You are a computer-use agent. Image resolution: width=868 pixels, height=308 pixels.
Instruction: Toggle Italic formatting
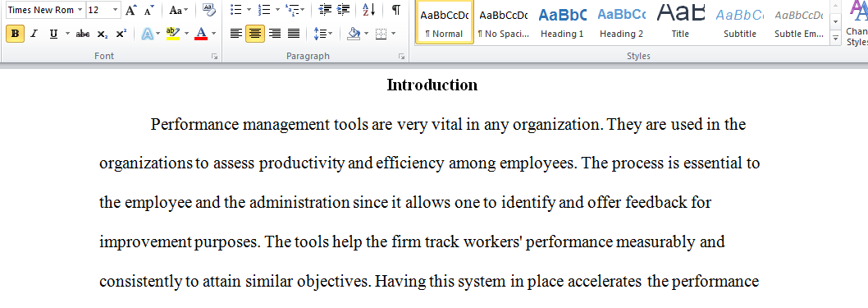coord(34,34)
